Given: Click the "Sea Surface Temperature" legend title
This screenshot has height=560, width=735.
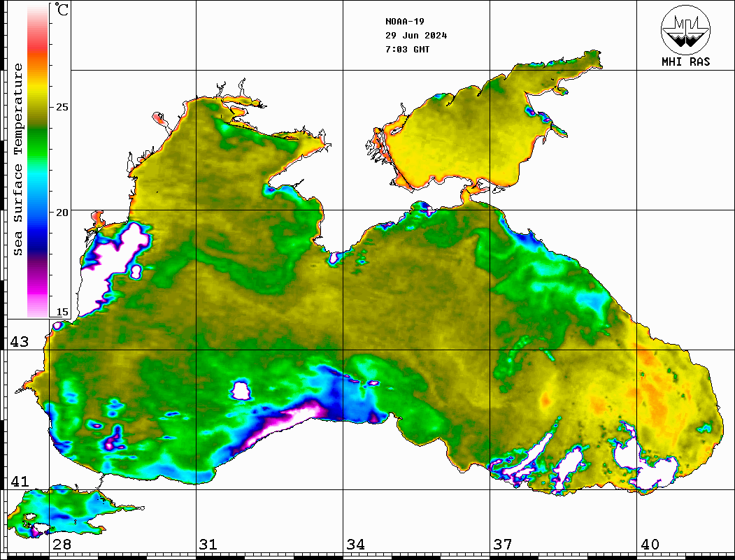Looking at the screenshot, I should (17, 159).
